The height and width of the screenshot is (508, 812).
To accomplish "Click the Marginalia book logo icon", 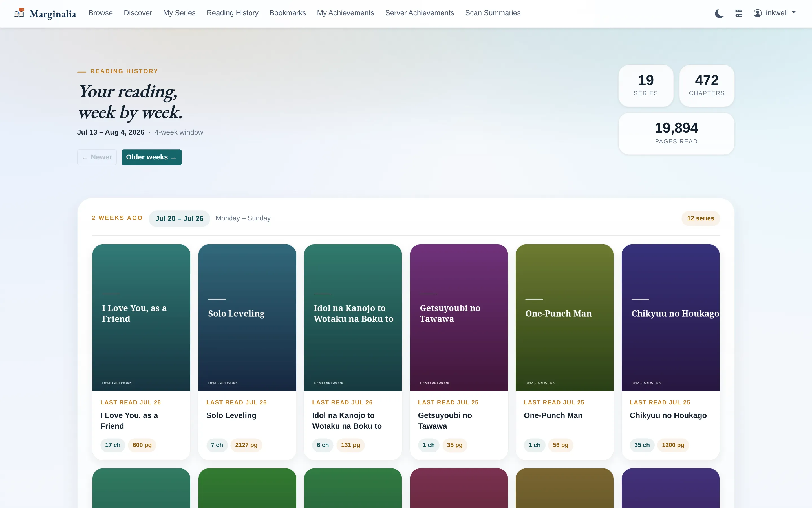I will [19, 13].
